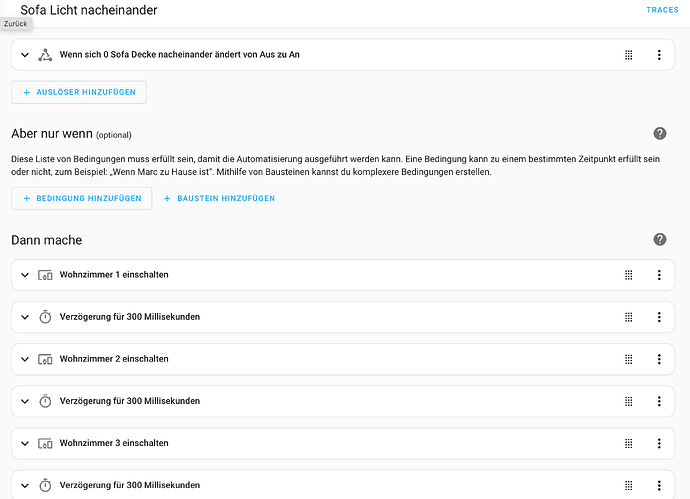
Task: Click drag handle on first Verzögerung row
Action: [629, 317]
